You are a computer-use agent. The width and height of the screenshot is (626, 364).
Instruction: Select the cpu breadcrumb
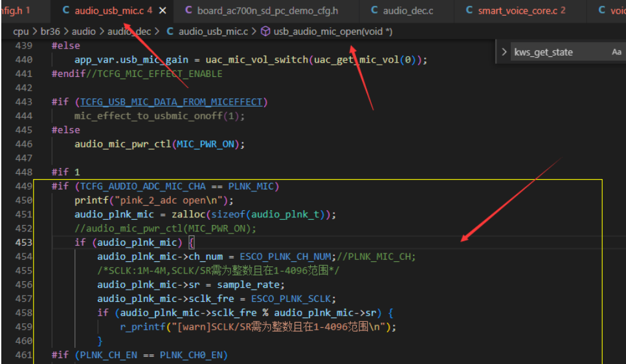(21, 32)
